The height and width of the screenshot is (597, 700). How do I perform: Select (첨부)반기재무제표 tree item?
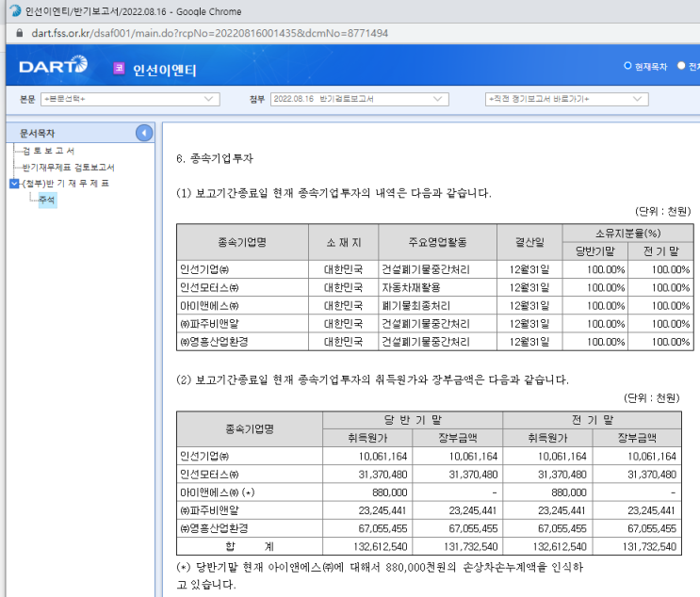point(66,184)
